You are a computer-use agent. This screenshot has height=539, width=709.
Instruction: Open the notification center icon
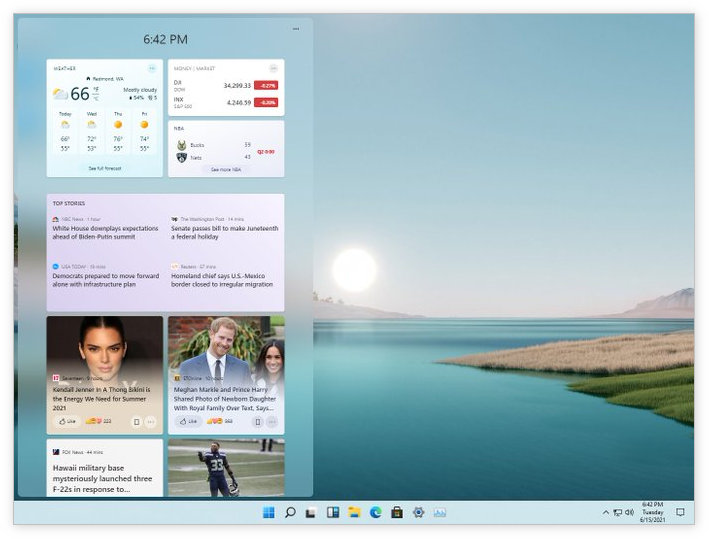coord(680,512)
